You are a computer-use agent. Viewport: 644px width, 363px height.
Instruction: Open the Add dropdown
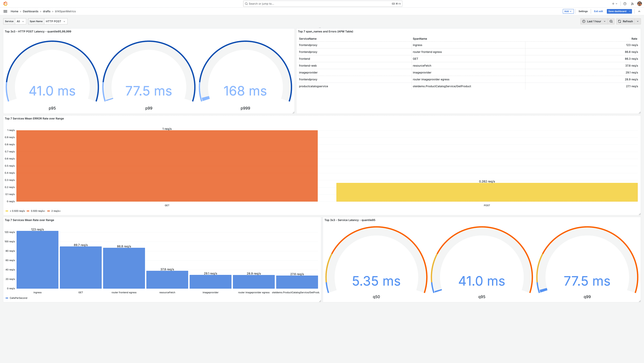pos(568,11)
